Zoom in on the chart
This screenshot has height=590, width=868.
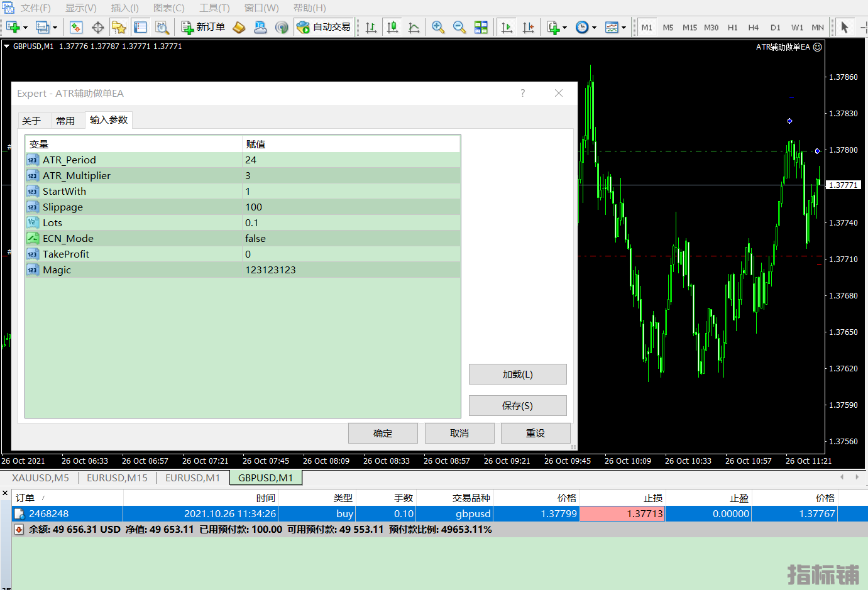pyautogui.click(x=438, y=27)
